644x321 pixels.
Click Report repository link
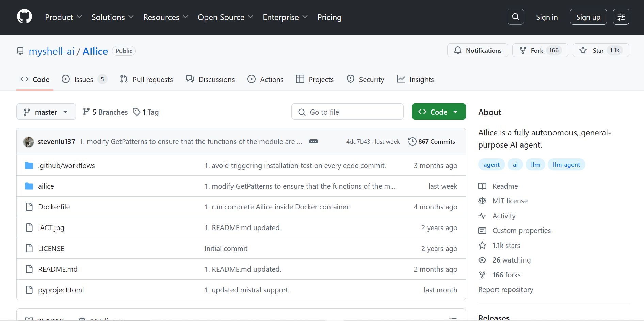click(505, 290)
